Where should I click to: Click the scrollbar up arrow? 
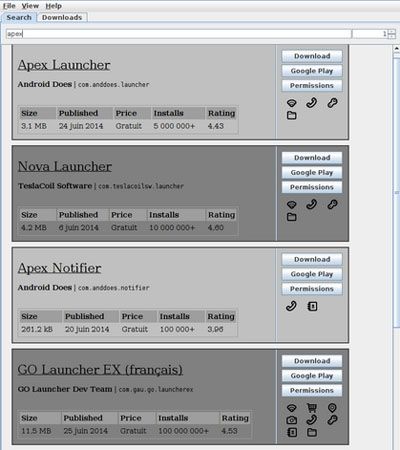point(397,49)
